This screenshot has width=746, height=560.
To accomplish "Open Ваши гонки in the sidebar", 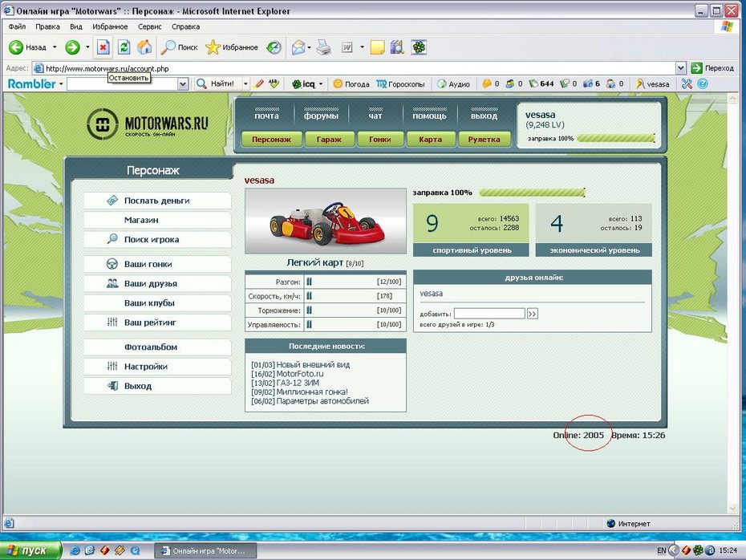I will [x=157, y=264].
